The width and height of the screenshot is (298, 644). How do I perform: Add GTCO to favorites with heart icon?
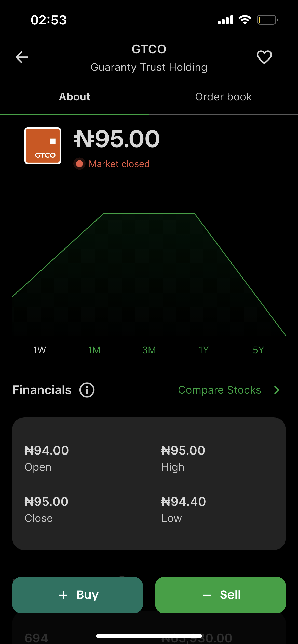pos(264,57)
